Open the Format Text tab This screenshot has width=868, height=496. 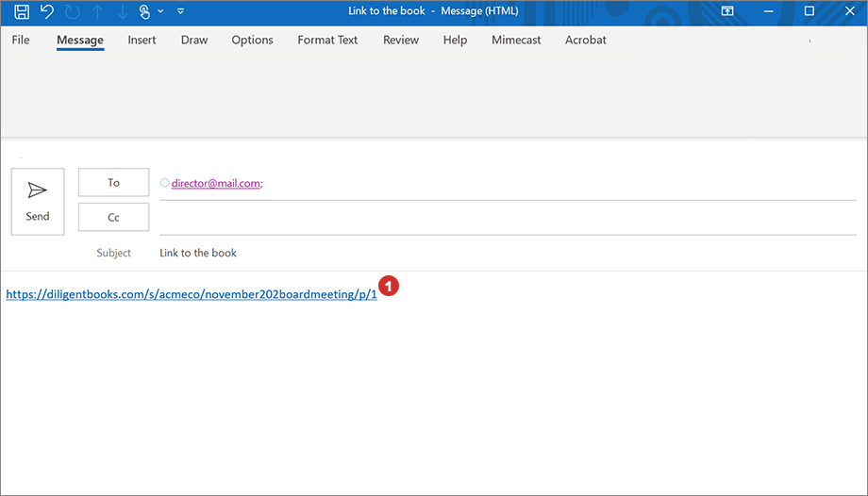[x=327, y=41]
